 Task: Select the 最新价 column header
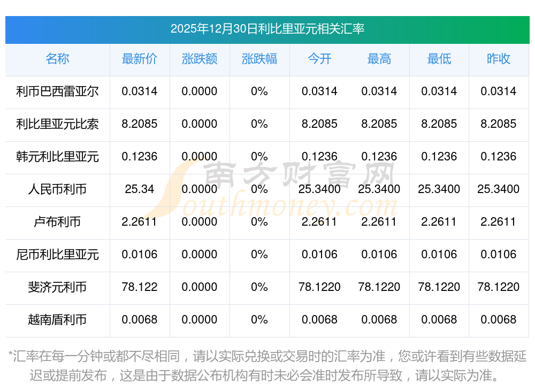[x=140, y=59]
